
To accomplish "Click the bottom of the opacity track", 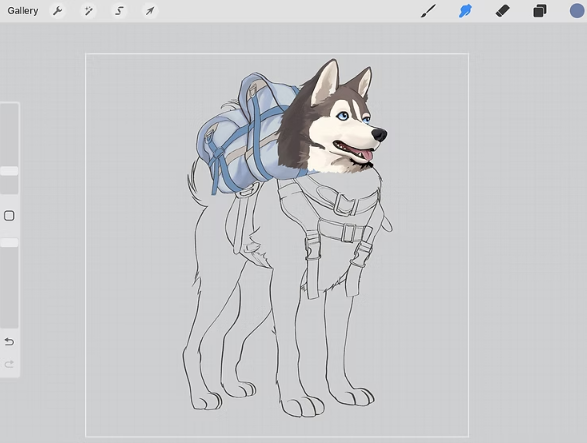I will click(9, 324).
